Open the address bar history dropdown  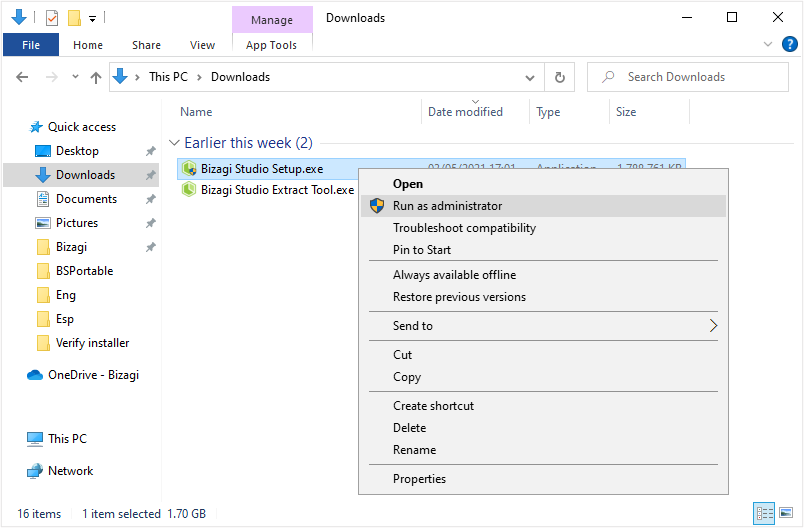click(x=530, y=78)
